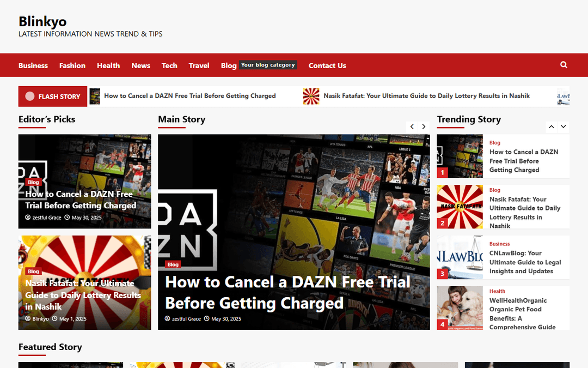Go to Blinkyo site title homepage
The width and height of the screenshot is (588, 368).
42,21
